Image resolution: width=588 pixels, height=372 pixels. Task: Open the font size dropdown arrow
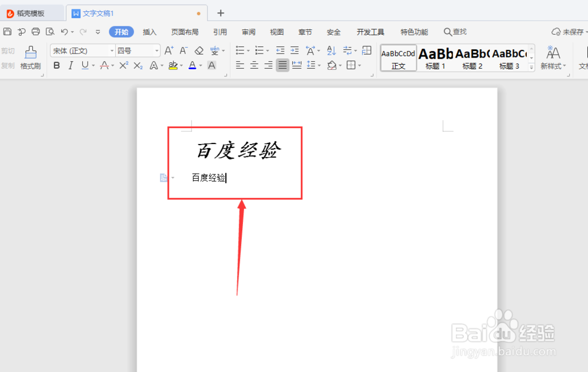coord(157,51)
